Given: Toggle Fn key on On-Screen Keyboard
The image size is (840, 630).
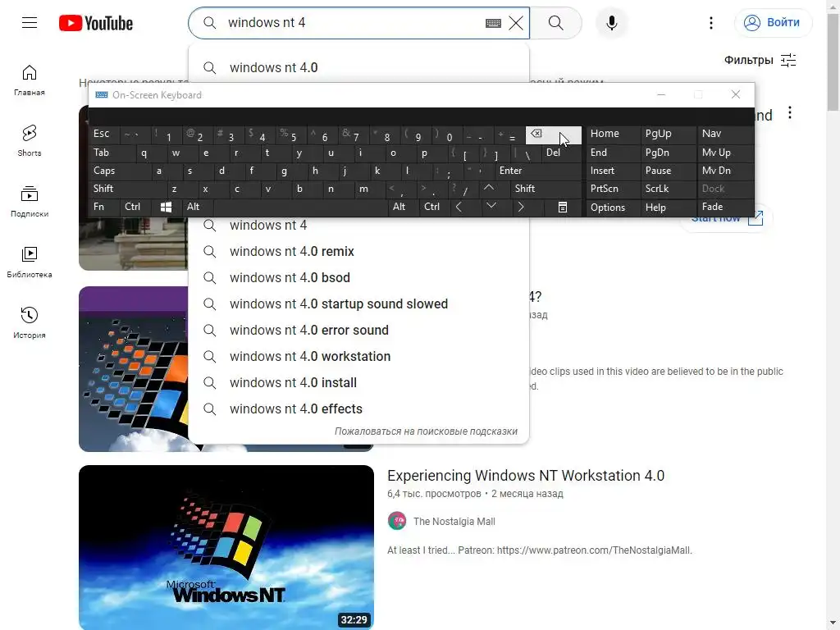Looking at the screenshot, I should click(104, 207).
